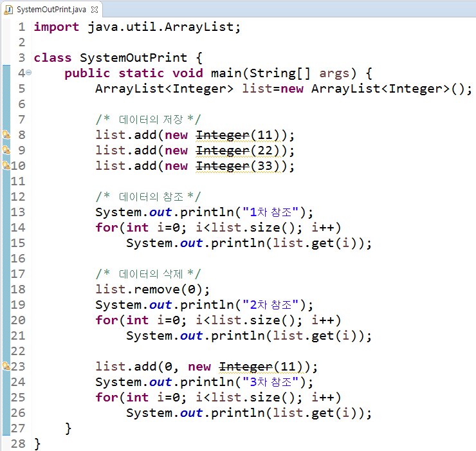Click the warning marker on line 10
The width and height of the screenshot is (476, 451).
[6, 165]
